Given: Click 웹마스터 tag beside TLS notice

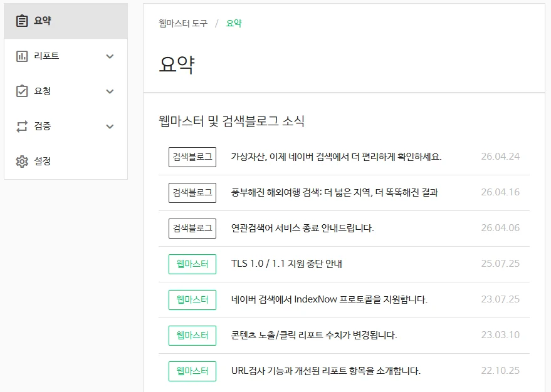Looking at the screenshot, I should [192, 264].
